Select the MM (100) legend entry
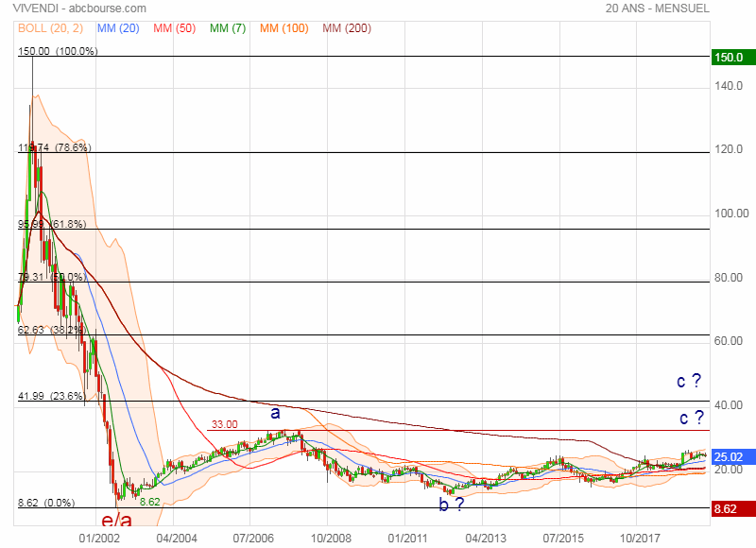This screenshot has height=548, width=756. coord(284,28)
